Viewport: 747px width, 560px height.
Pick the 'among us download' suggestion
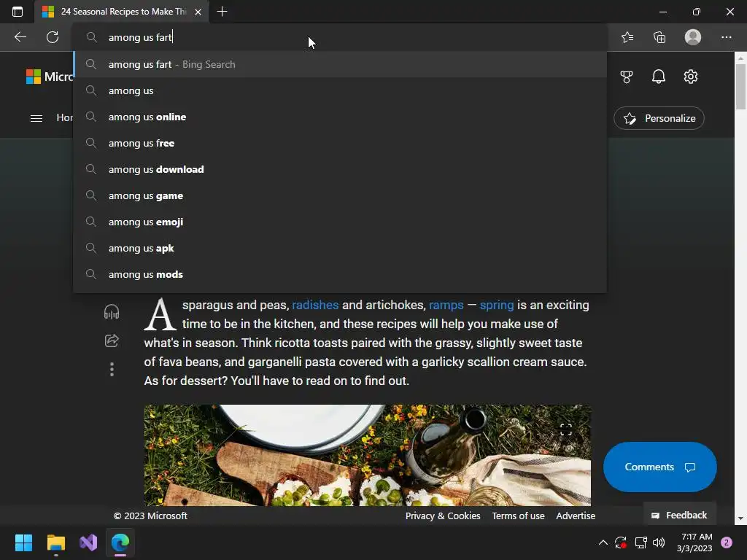point(340,169)
